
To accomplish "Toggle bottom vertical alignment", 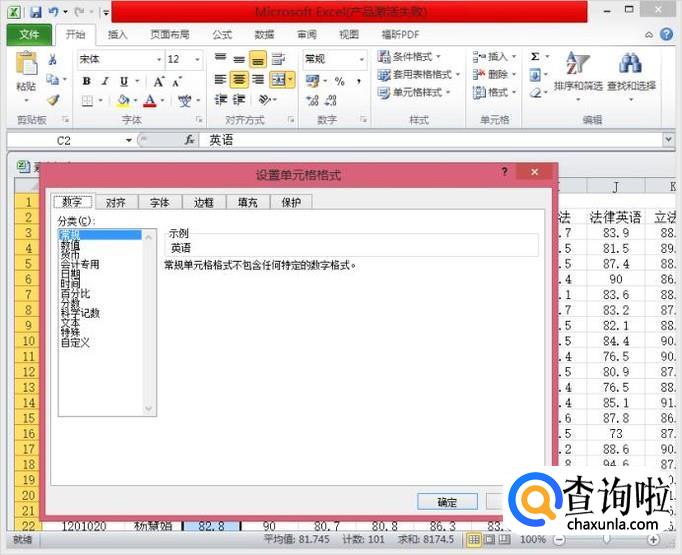I will point(257,59).
